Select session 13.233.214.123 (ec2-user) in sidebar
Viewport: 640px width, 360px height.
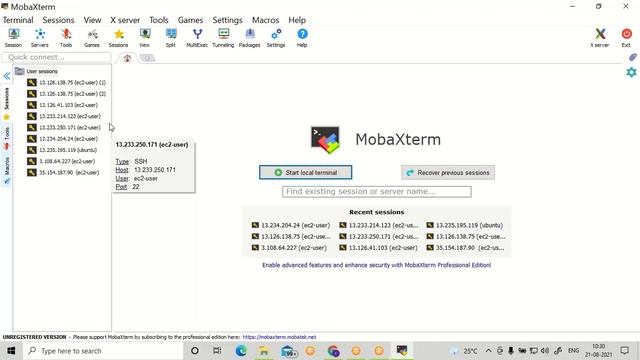click(64, 116)
